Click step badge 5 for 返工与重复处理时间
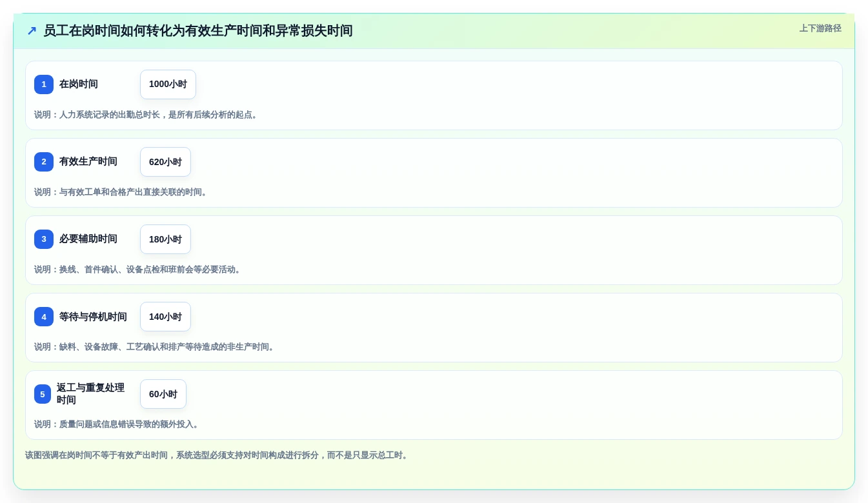Screen dimensions: 868x503 [43, 394]
